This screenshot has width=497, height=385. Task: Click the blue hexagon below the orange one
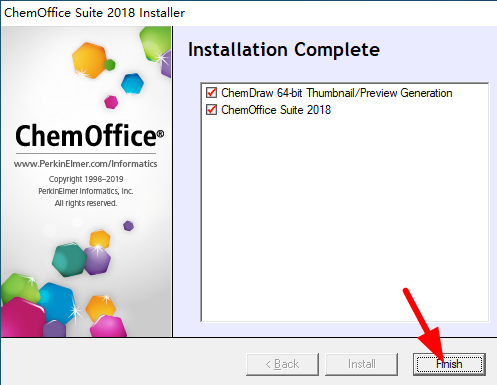click(132, 83)
